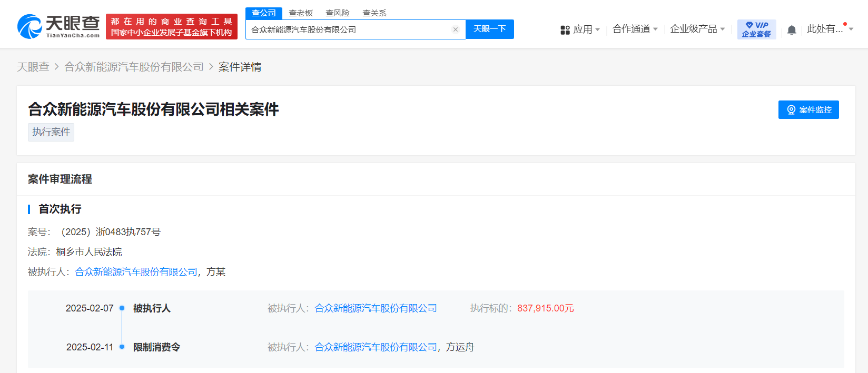Click the date 2025-02-11

(x=90, y=347)
